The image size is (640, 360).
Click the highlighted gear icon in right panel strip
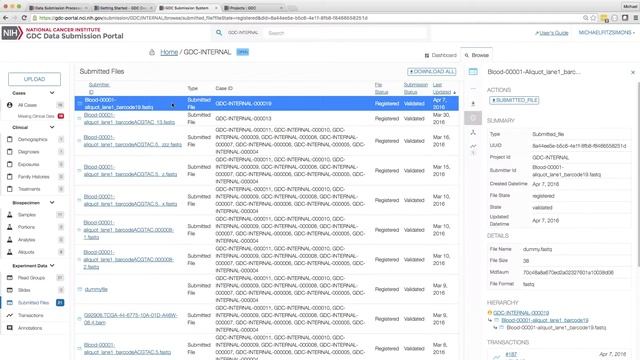pyautogui.click(x=473, y=118)
